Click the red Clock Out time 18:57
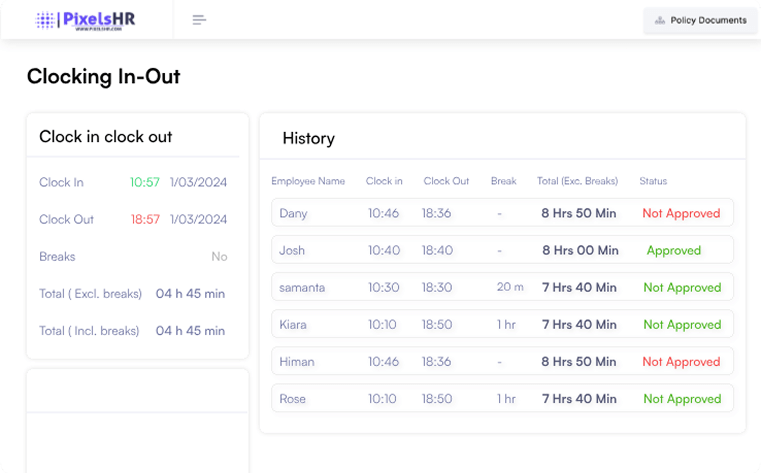Image resolution: width=761 pixels, height=473 pixels. pos(145,219)
